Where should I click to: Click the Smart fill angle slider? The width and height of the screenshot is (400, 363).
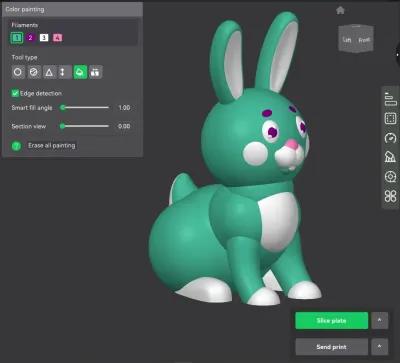85,108
